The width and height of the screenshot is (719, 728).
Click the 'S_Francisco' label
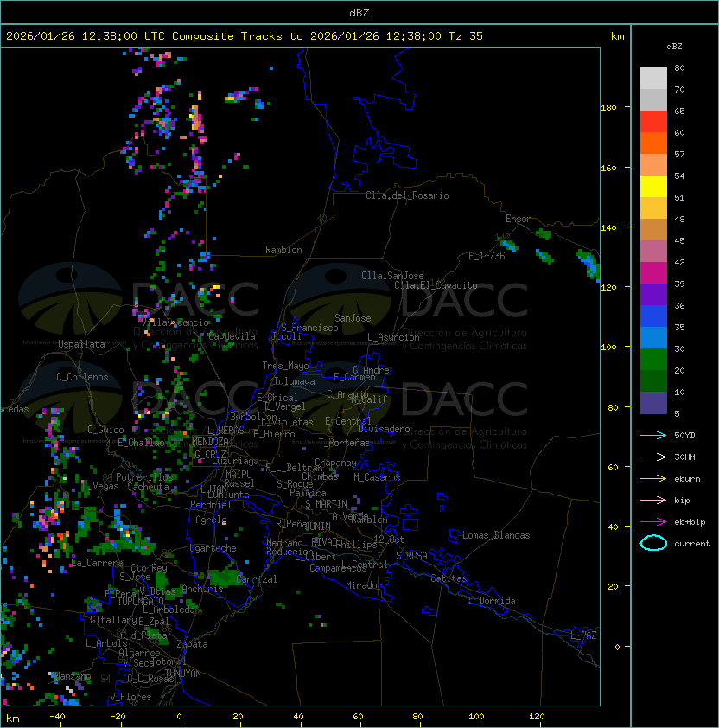tap(309, 328)
